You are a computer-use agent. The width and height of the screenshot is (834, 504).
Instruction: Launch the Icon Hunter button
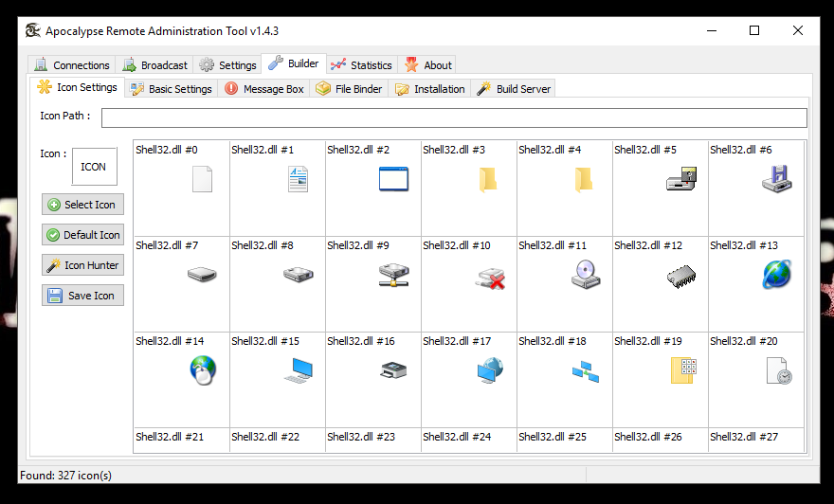point(83,264)
